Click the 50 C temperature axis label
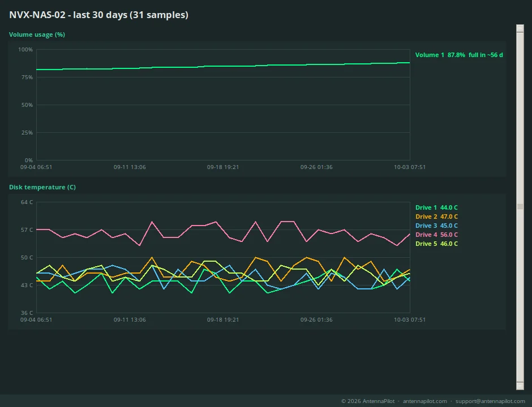The width and height of the screenshot is (532, 407). [x=27, y=258]
